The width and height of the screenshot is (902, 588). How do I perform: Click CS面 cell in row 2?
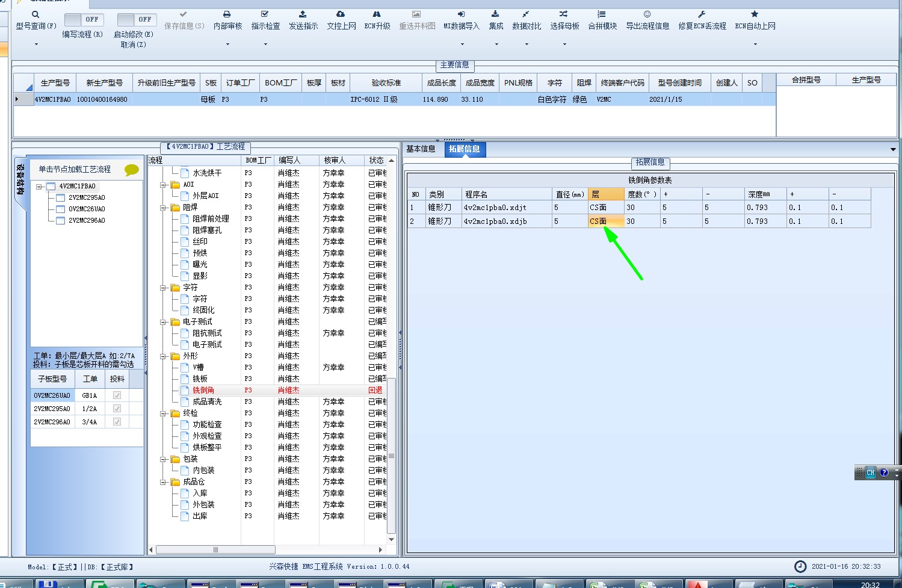[606, 221]
